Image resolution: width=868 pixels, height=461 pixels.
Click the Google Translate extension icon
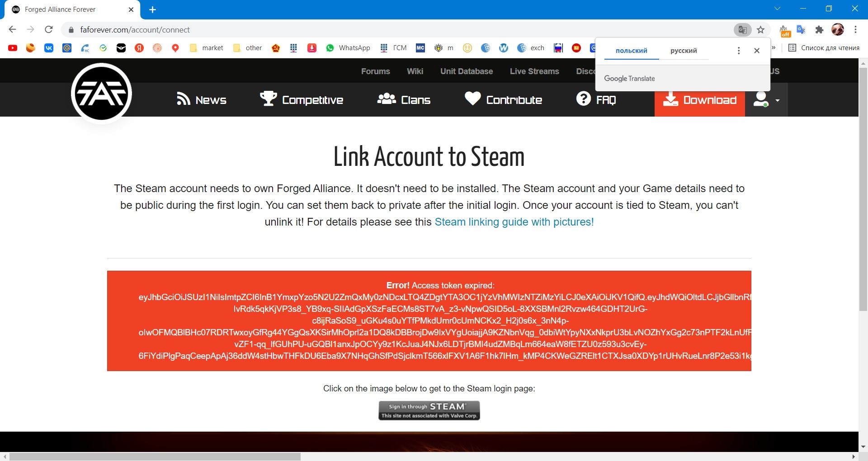(801, 30)
